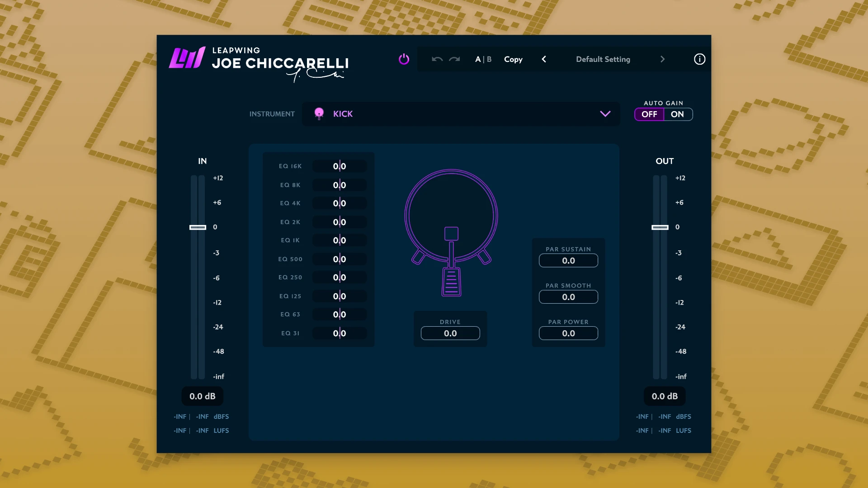Switch Auto Gain to OFF
The width and height of the screenshot is (868, 488).
coord(649,114)
